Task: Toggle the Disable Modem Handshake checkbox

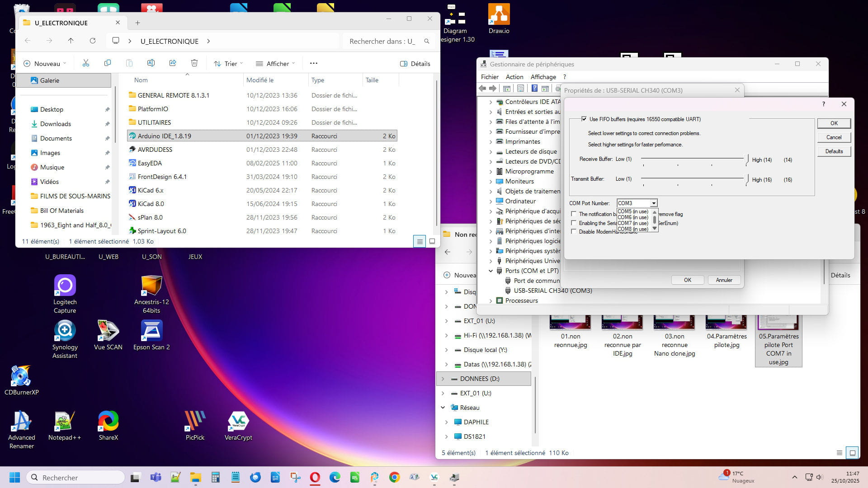Action: (x=574, y=232)
